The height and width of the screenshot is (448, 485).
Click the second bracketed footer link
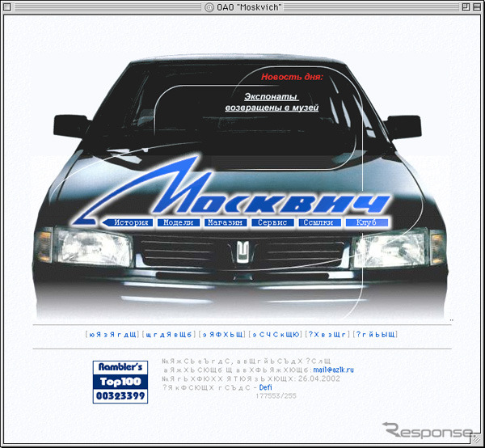pyautogui.click(x=169, y=335)
